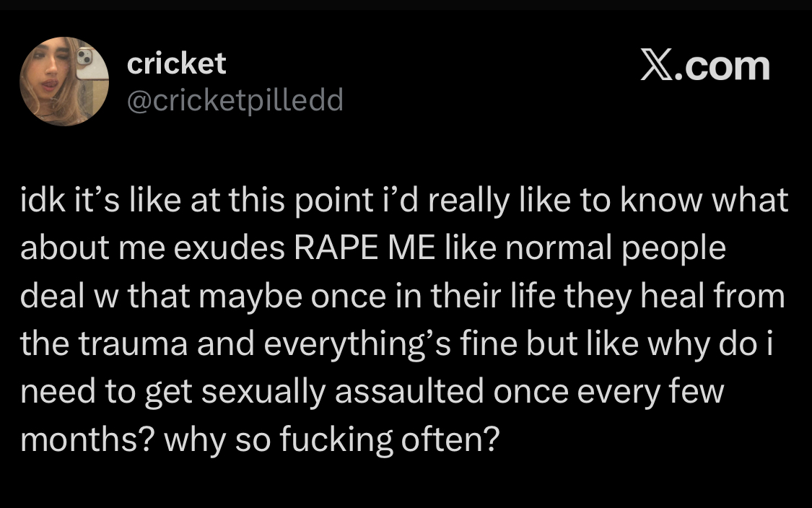
Task: Click the X logo icon
Action: (657, 65)
